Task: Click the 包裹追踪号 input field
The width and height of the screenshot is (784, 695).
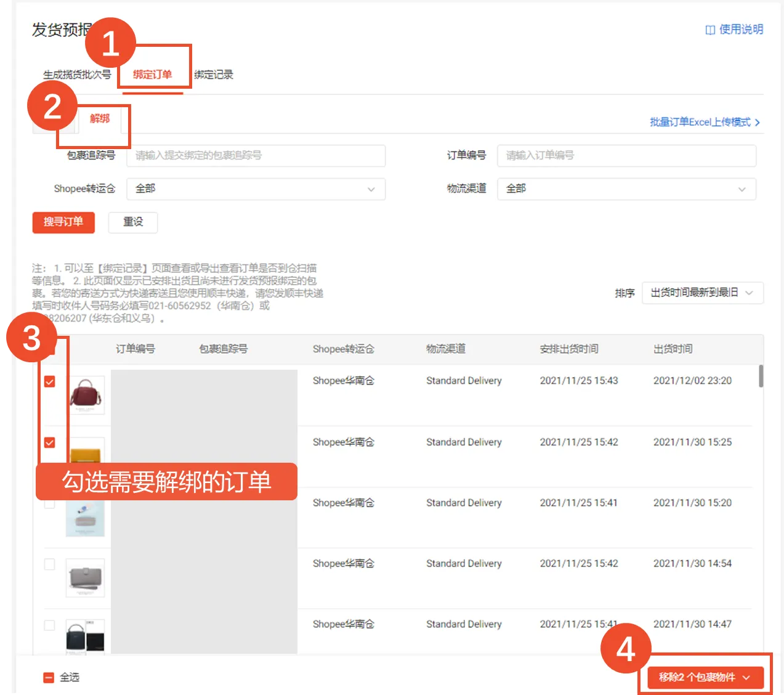Action: (x=256, y=156)
